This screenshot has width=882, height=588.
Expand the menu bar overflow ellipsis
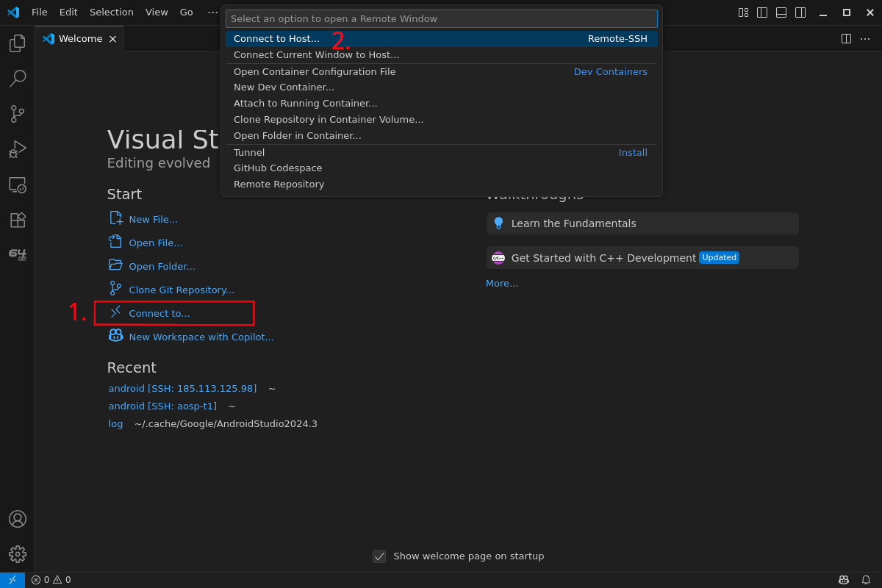212,12
